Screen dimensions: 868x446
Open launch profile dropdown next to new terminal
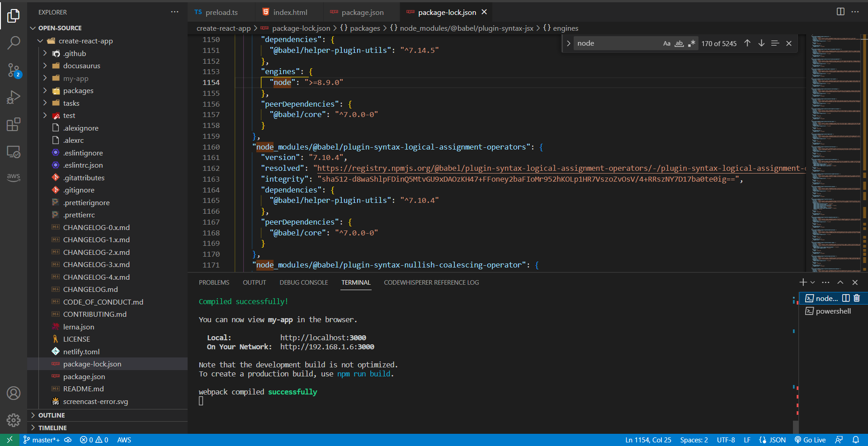pyautogui.click(x=812, y=282)
